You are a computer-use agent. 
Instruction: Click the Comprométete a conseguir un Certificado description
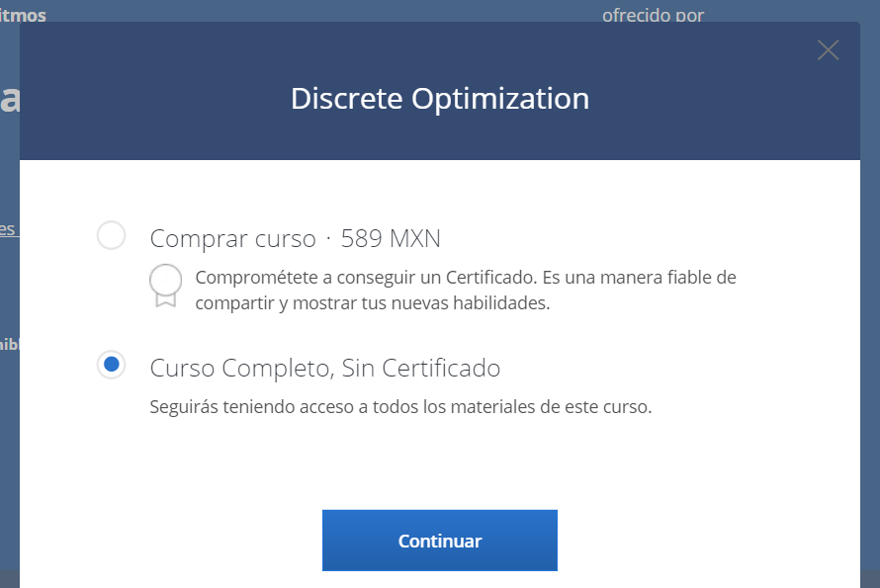tap(465, 277)
